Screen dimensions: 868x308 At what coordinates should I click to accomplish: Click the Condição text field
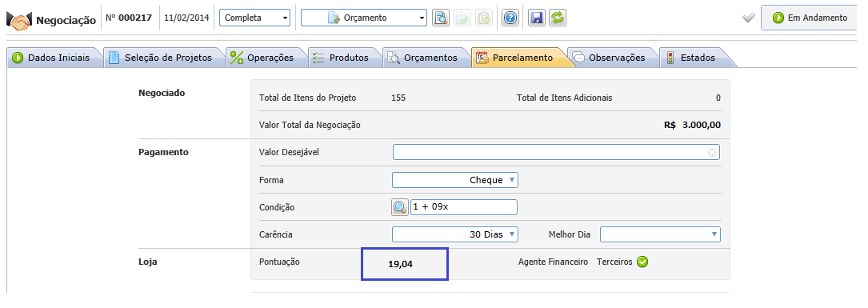[x=464, y=207]
